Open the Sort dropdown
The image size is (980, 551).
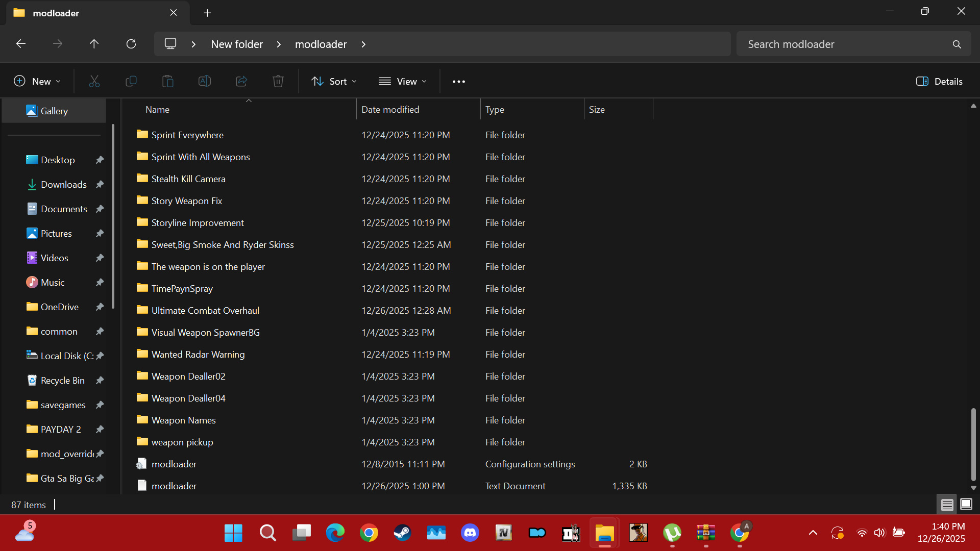click(x=334, y=81)
